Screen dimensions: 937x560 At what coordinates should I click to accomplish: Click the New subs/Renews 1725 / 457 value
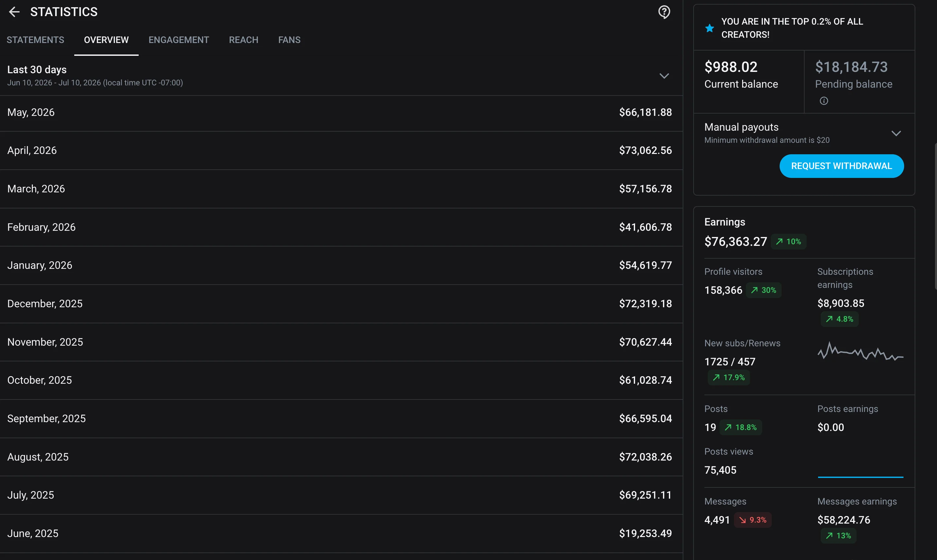730,362
